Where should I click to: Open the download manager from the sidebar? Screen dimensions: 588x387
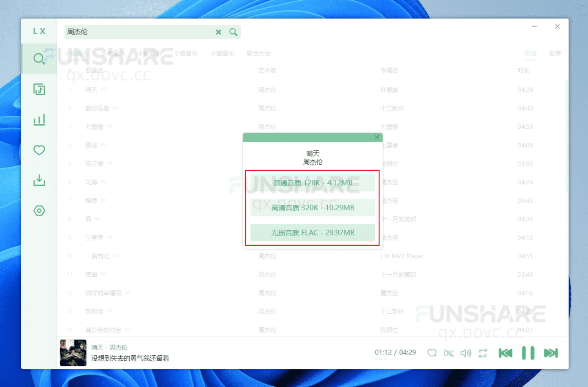pyautogui.click(x=39, y=180)
